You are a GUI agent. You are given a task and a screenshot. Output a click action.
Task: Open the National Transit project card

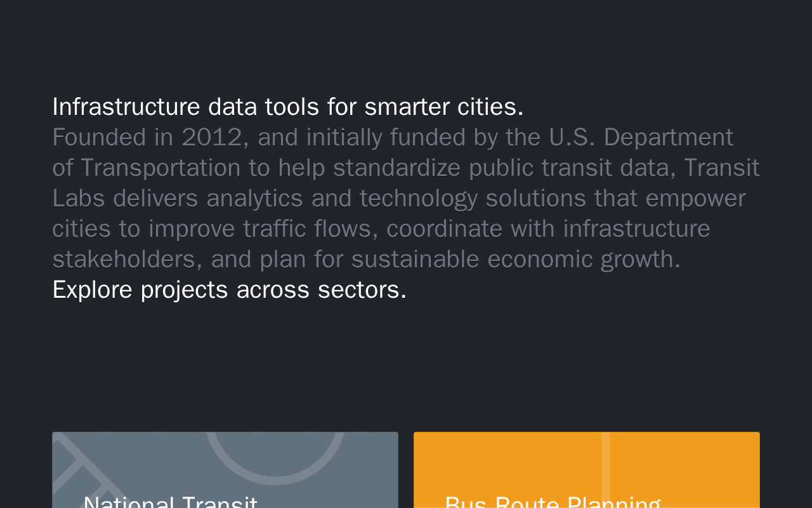tap(225, 470)
